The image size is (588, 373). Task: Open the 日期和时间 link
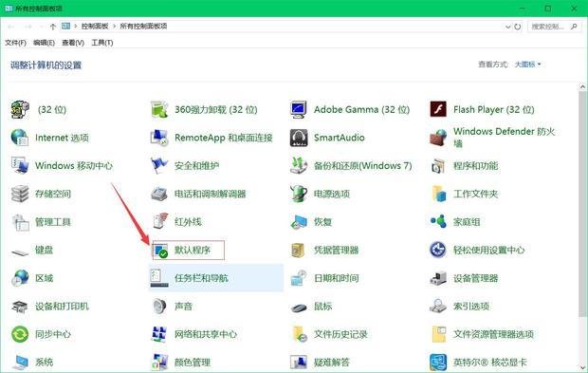tap(337, 278)
